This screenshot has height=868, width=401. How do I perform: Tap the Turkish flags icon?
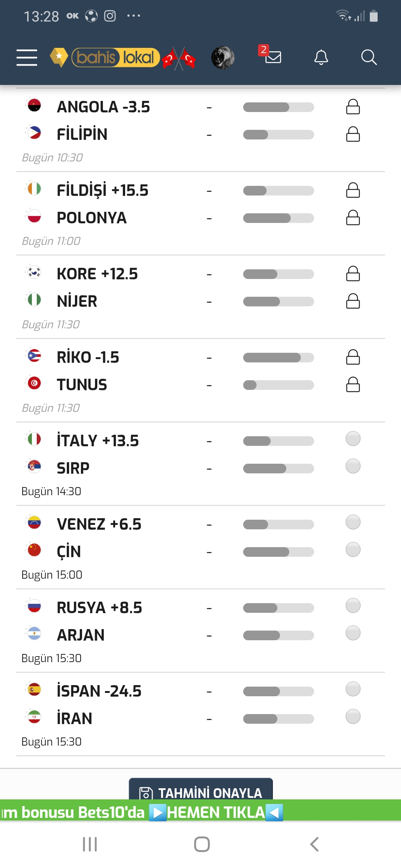(x=179, y=58)
